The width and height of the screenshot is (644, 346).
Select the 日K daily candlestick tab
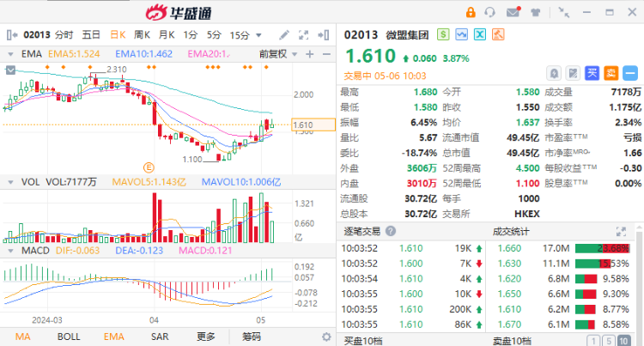[x=118, y=35]
